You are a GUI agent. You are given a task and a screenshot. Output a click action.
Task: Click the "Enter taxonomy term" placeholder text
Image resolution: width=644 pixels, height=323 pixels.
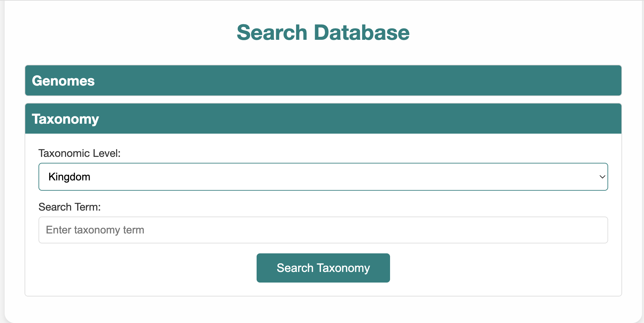[95, 230]
